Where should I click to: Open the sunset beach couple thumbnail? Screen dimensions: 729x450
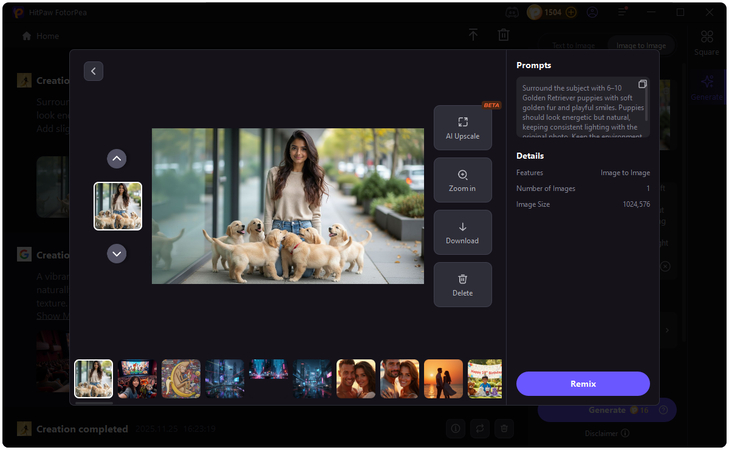pos(443,379)
